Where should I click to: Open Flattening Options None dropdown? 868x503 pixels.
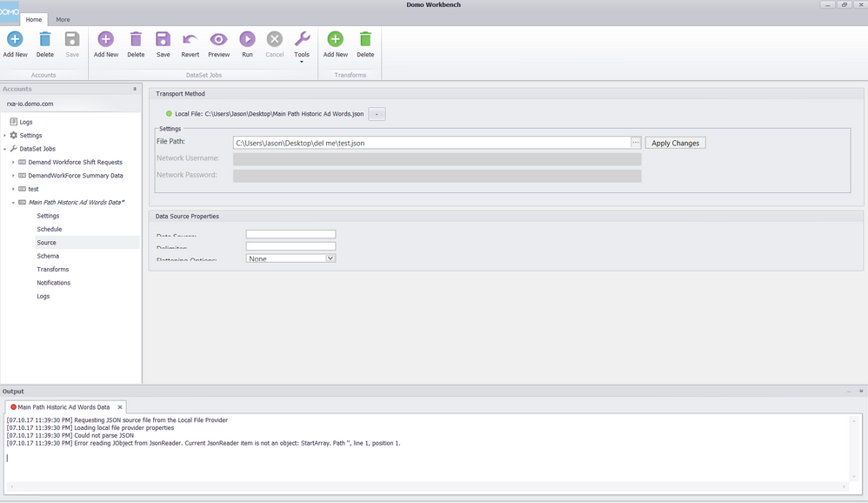(x=290, y=258)
